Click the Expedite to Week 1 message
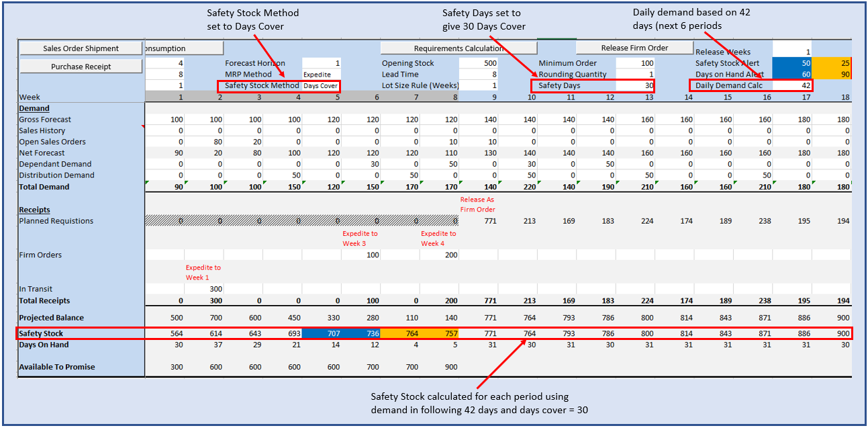 [x=203, y=272]
